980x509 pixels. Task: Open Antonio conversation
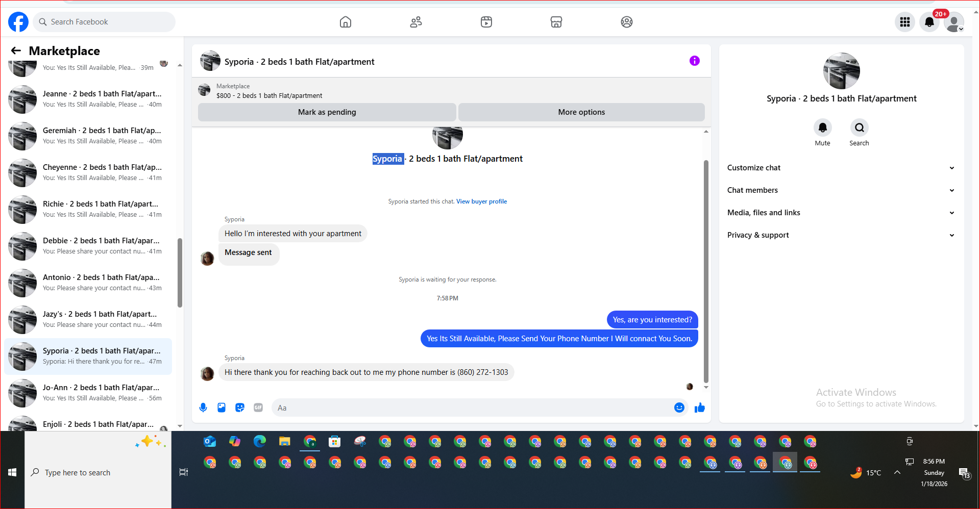pos(88,283)
